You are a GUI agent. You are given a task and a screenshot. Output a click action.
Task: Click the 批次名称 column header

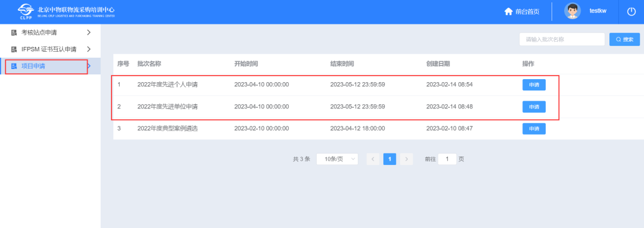[x=149, y=64]
